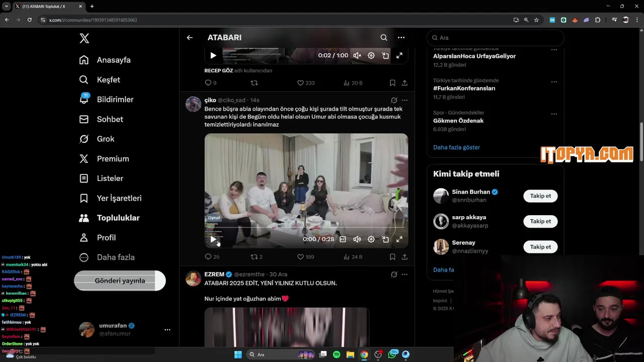Share çiko post
Image resolution: width=644 pixels, height=362 pixels.
point(405,257)
